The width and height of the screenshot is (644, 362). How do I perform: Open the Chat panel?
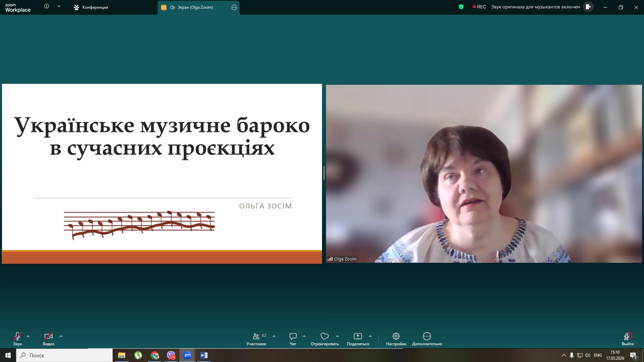pyautogui.click(x=293, y=336)
